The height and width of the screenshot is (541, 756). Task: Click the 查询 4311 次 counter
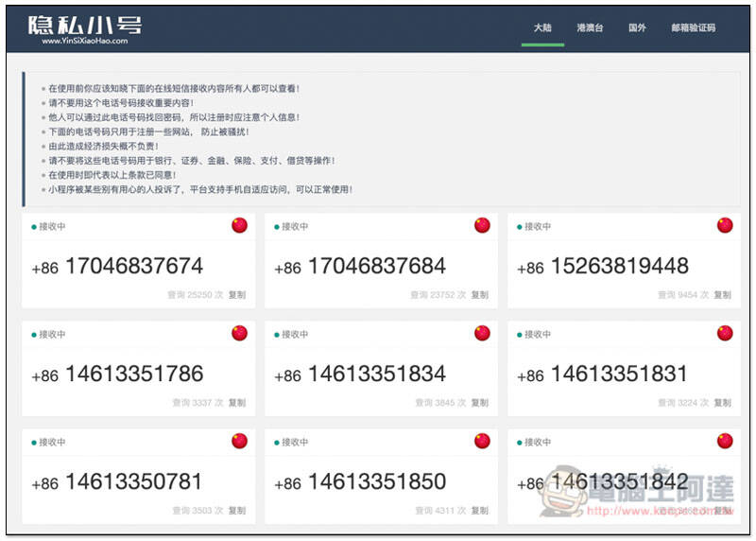click(440, 510)
